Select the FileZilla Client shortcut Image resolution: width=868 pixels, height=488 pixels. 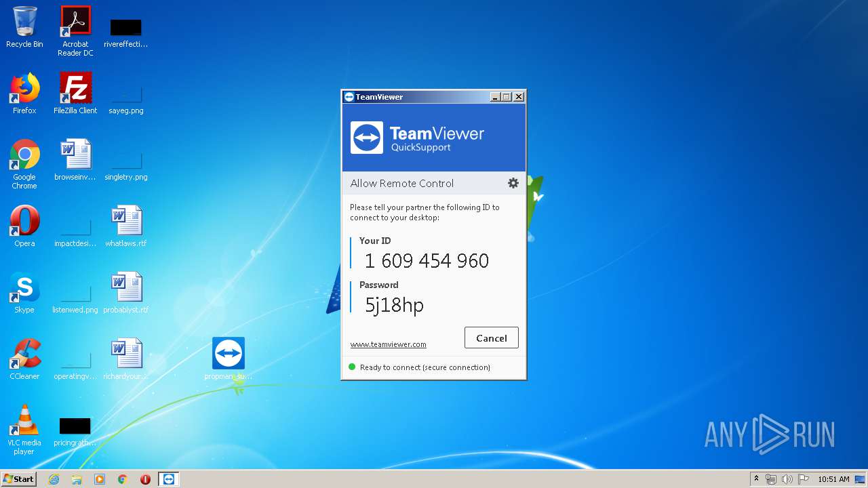pyautogui.click(x=75, y=94)
